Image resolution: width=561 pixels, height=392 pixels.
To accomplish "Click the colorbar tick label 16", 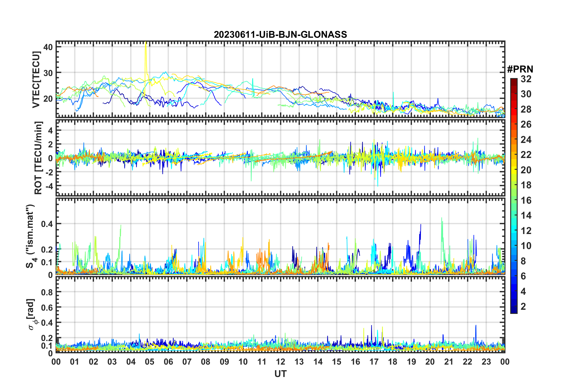I will (x=526, y=200).
